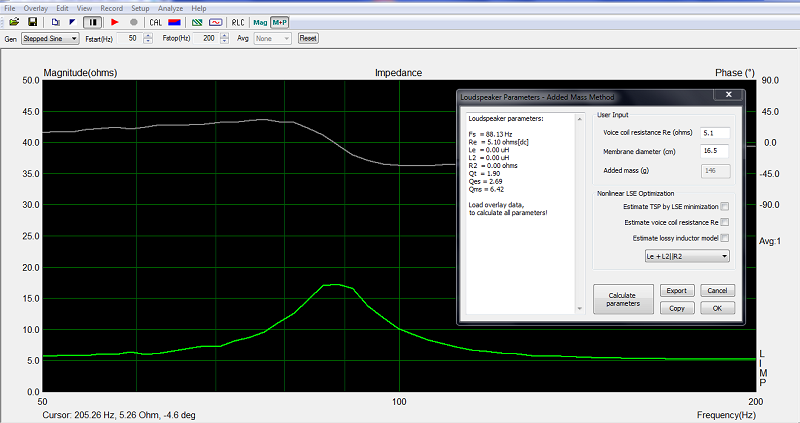
Task: Click the RLC meter toolbar icon
Action: [238, 22]
